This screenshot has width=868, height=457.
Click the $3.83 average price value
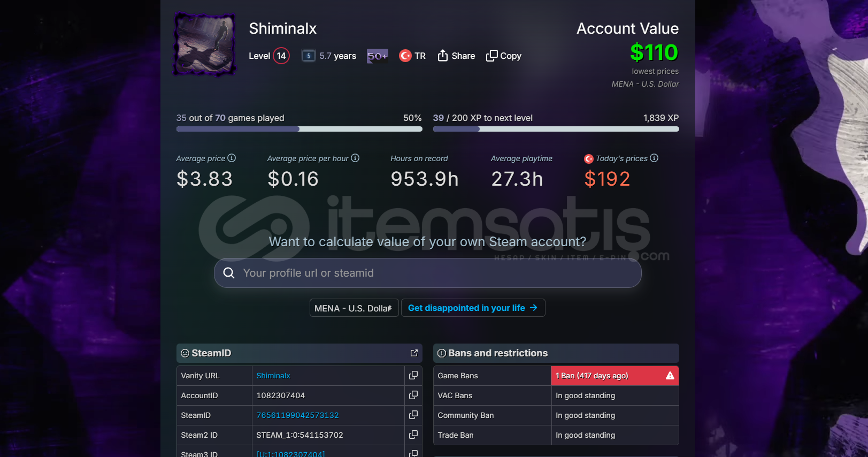(205, 179)
